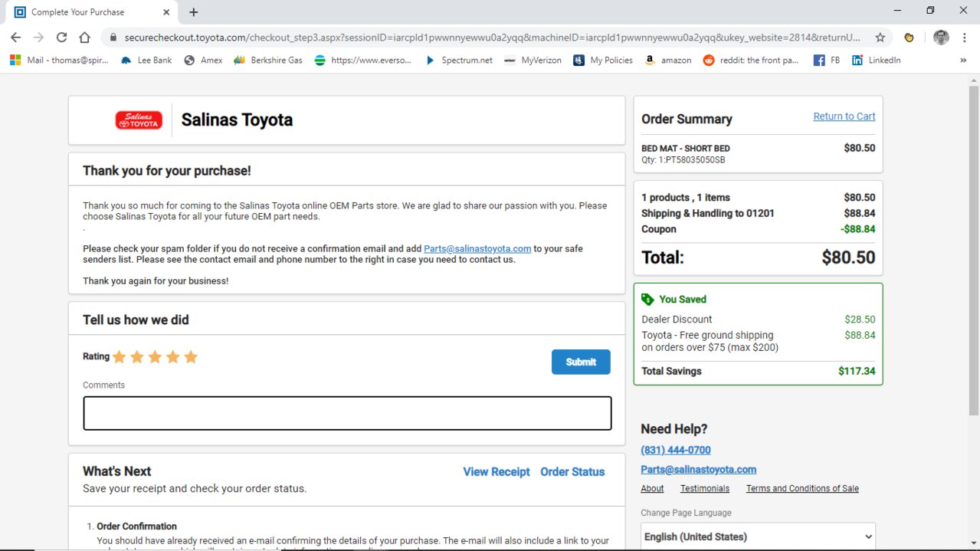Viewport: 980px width, 551px height.
Task: Open the yellow extension icon in toolbar
Action: pos(910,38)
